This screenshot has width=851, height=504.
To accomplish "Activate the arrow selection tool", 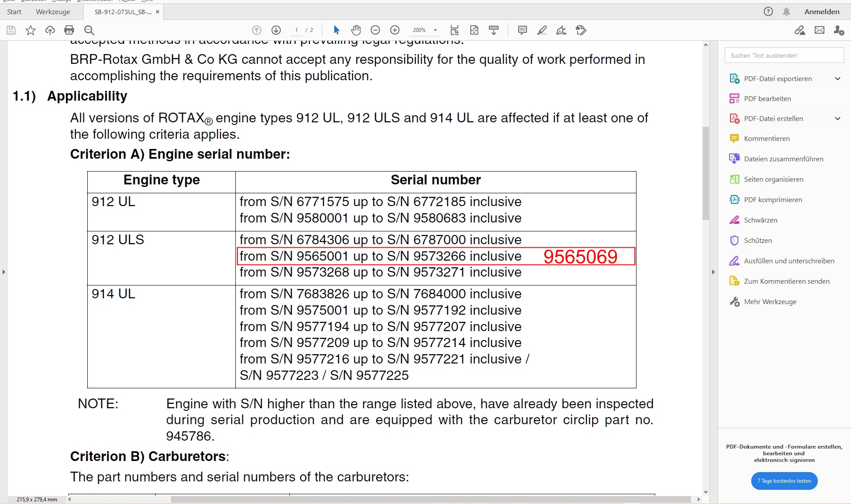I will (336, 30).
